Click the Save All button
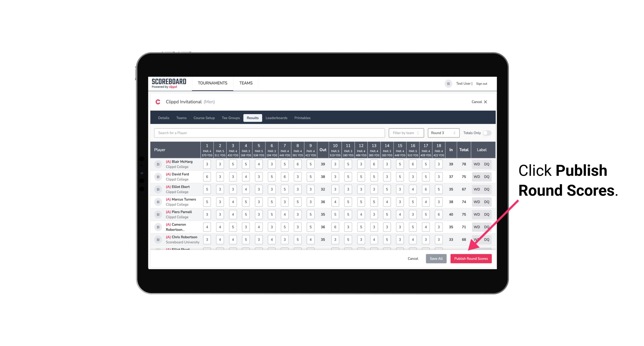644x346 pixels. [x=436, y=258]
